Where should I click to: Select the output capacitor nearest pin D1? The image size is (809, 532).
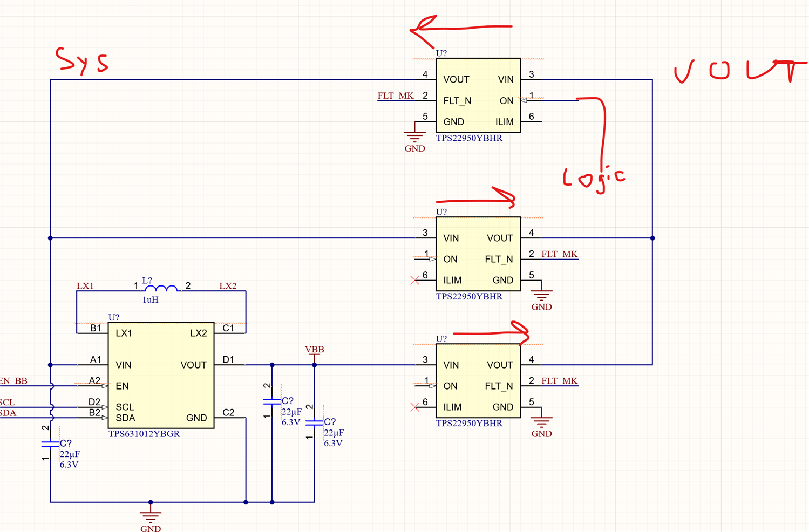272,401
